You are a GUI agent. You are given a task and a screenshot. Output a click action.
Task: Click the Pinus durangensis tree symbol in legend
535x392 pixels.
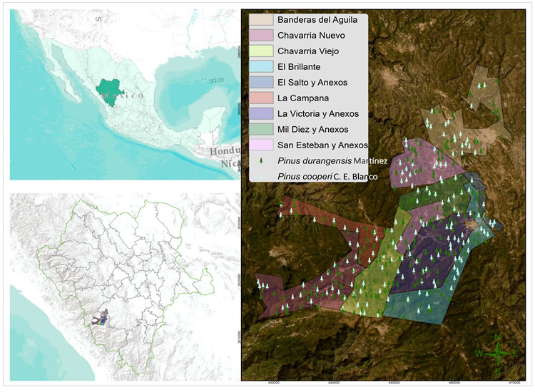pos(261,160)
